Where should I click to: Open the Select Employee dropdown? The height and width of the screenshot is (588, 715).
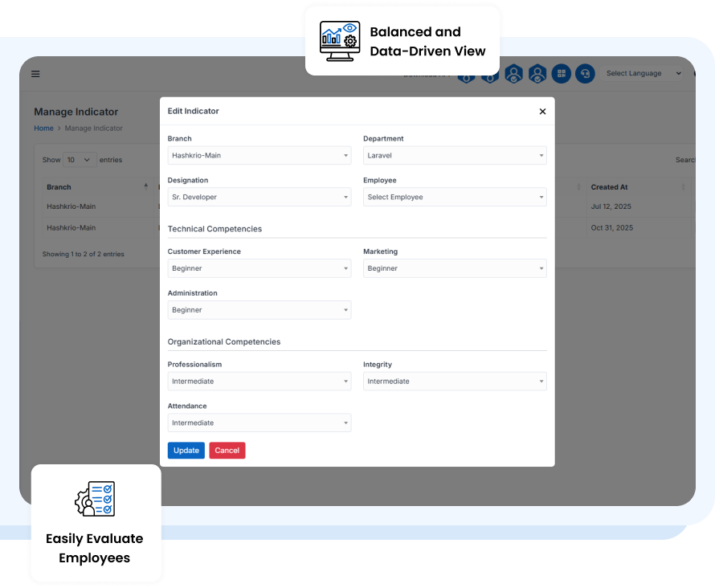[455, 197]
